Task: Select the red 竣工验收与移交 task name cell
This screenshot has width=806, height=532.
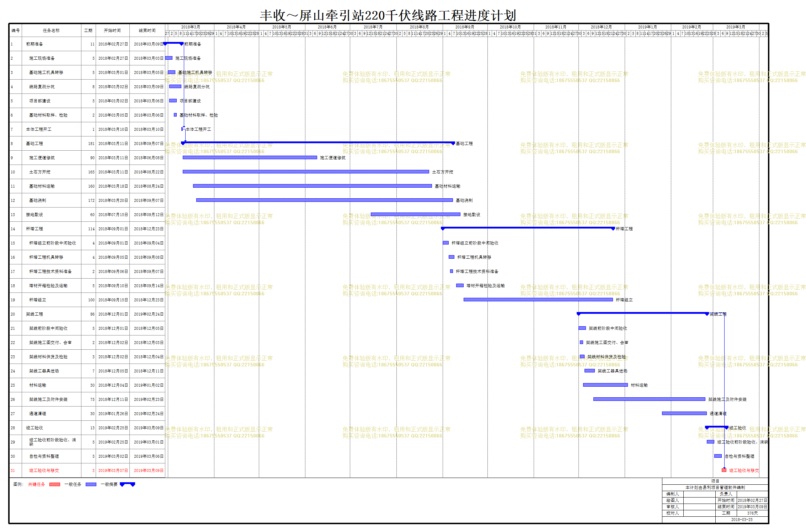Action: [x=51, y=471]
